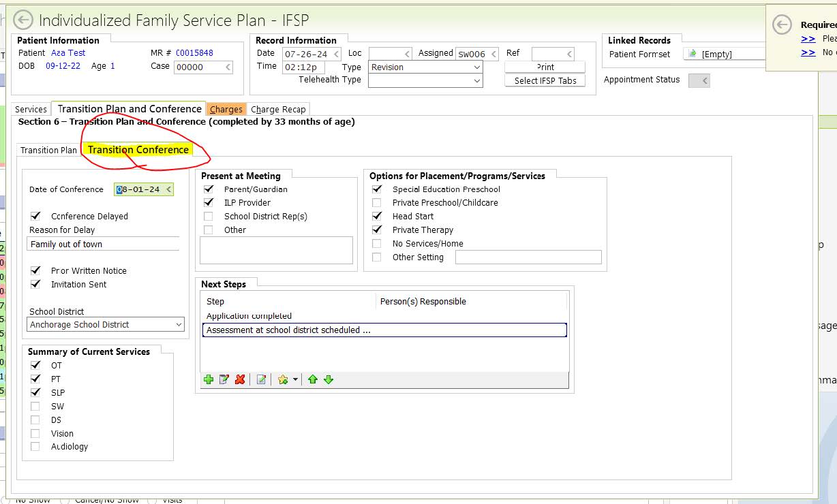
Task: Check the School District Rep(s) checkbox
Action: pos(209,216)
